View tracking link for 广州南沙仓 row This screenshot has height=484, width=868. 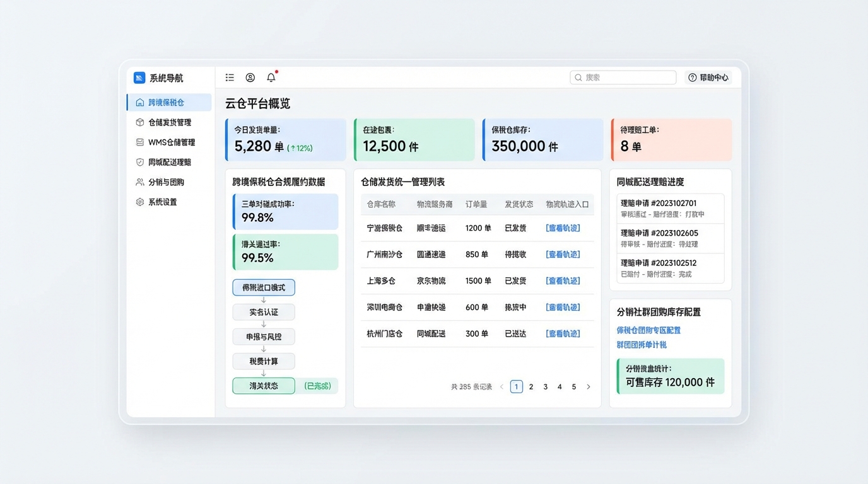pos(563,255)
